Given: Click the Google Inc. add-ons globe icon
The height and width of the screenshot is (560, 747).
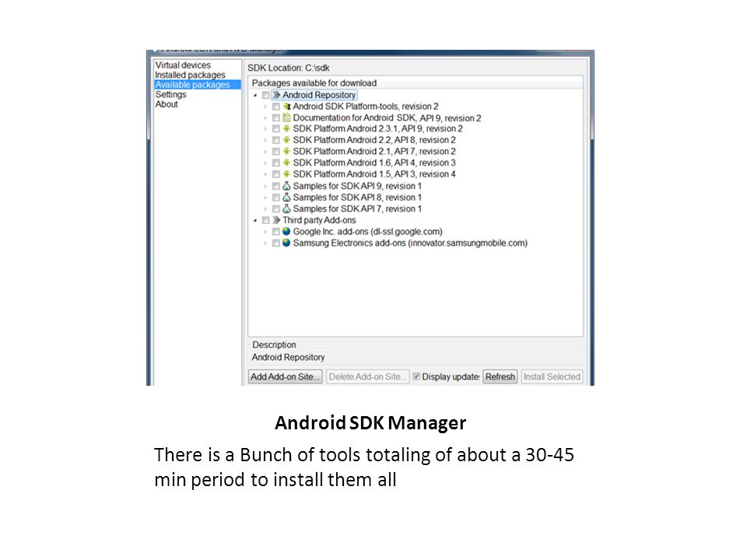Looking at the screenshot, I should 286,232.
